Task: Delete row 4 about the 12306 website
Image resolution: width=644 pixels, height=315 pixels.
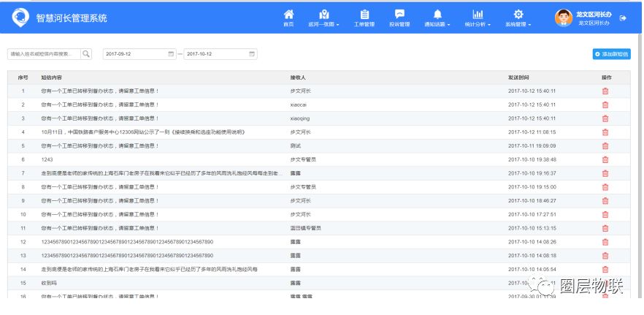Action: (x=605, y=132)
